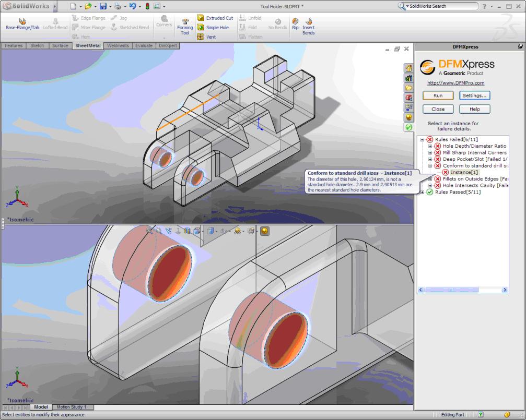
Task: Click the Run button in DFMXpress
Action: point(438,95)
